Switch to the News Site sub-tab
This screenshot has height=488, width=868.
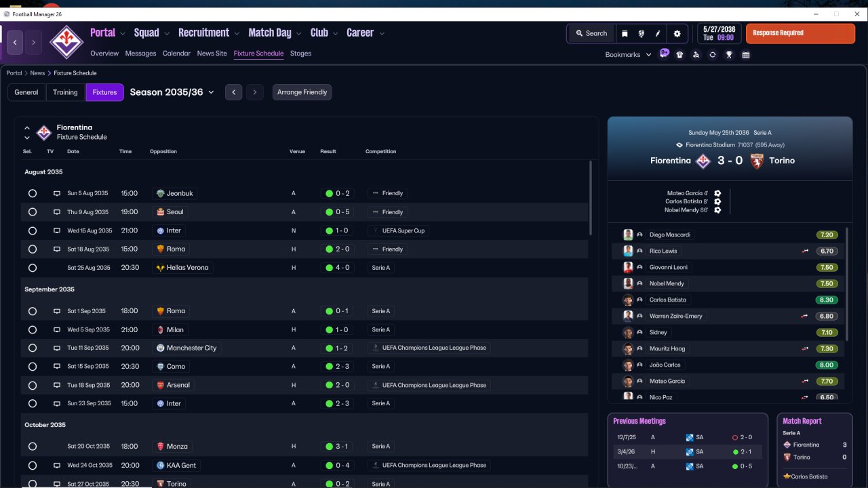tap(212, 54)
